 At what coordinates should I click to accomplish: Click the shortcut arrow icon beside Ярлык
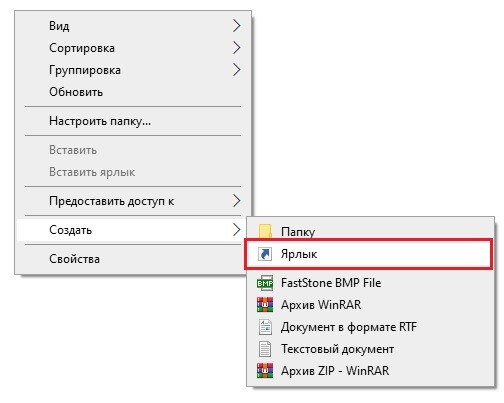click(265, 254)
